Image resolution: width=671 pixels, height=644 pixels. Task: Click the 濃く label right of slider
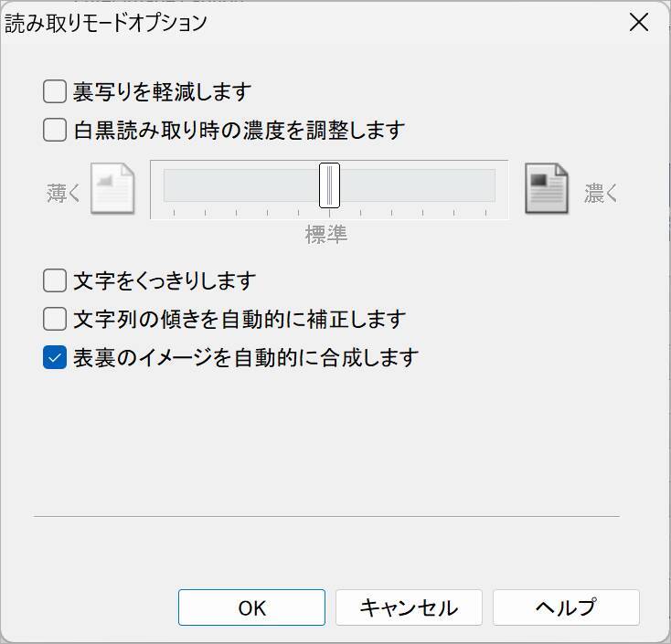coord(601,194)
